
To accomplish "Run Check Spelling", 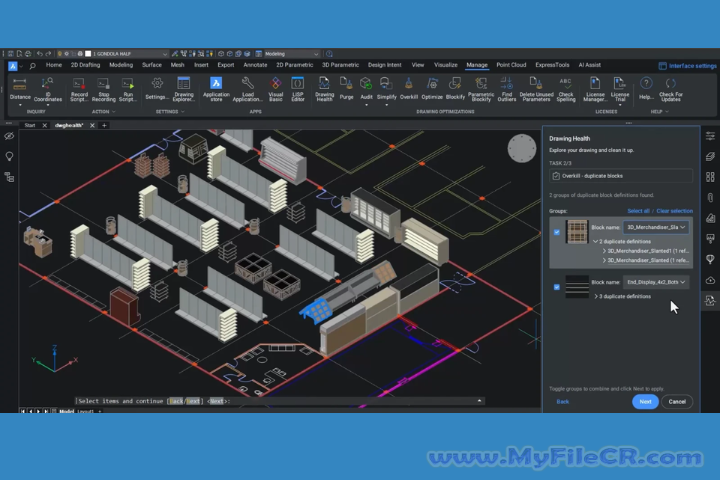I will coord(566,89).
